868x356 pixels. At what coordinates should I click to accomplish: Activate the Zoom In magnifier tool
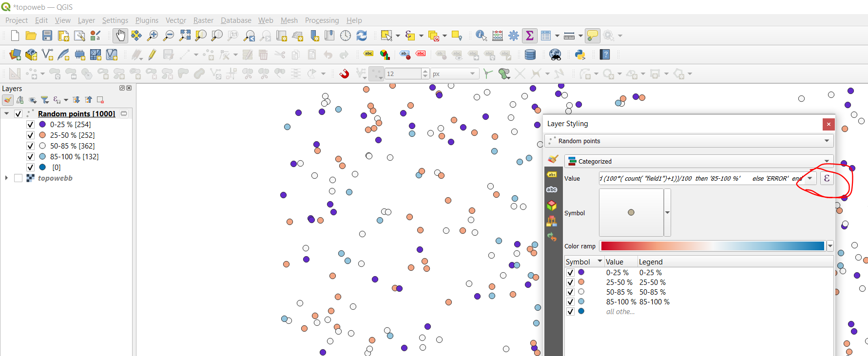153,36
